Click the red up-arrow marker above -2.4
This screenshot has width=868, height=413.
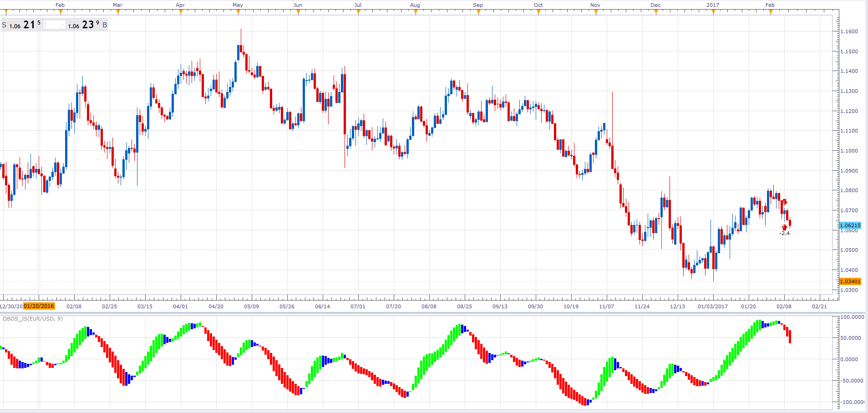(784, 227)
